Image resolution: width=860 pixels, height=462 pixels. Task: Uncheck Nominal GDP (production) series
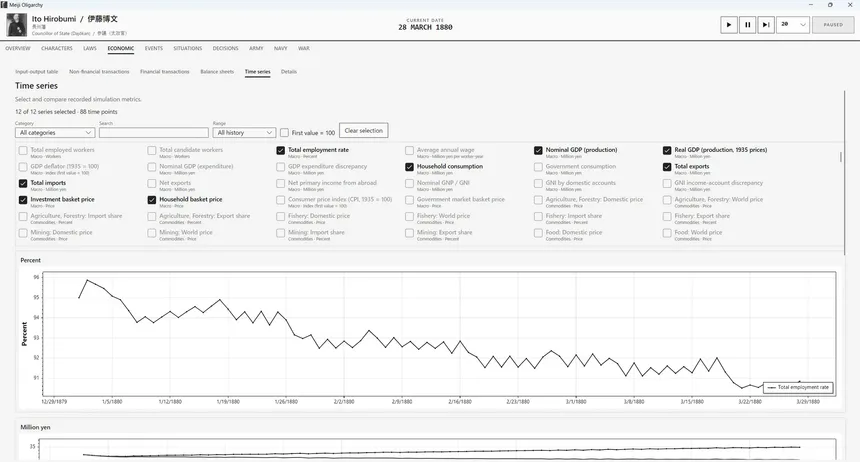(538, 150)
